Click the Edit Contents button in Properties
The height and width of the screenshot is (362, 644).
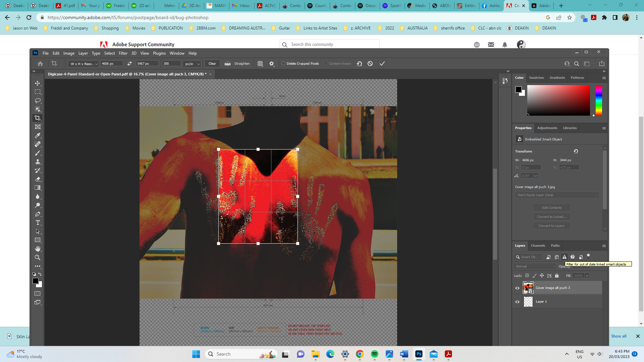coord(551,207)
